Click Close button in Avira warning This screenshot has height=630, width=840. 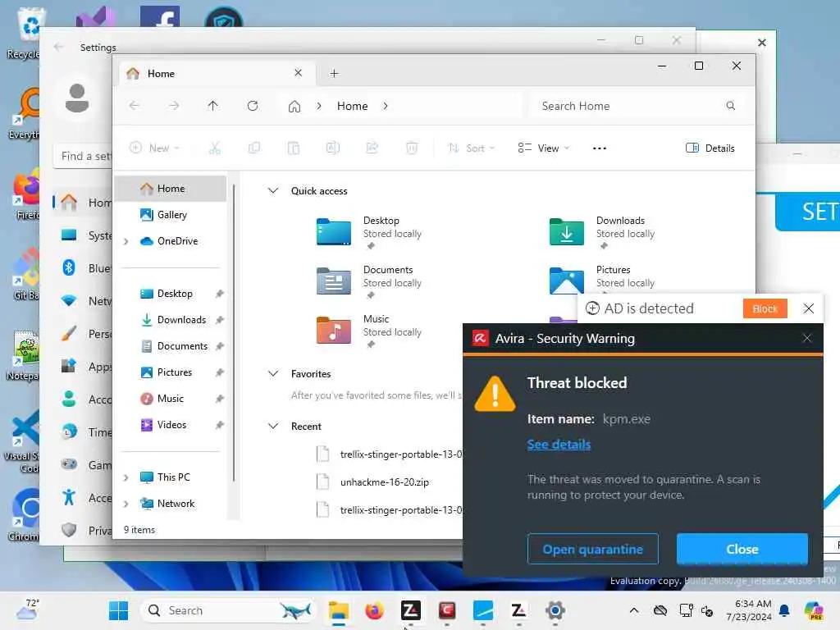point(742,549)
